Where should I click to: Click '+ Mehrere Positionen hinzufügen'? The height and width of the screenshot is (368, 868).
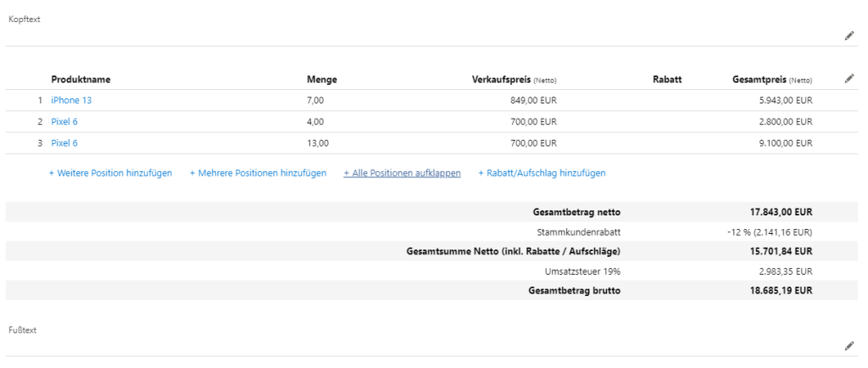pyautogui.click(x=258, y=173)
